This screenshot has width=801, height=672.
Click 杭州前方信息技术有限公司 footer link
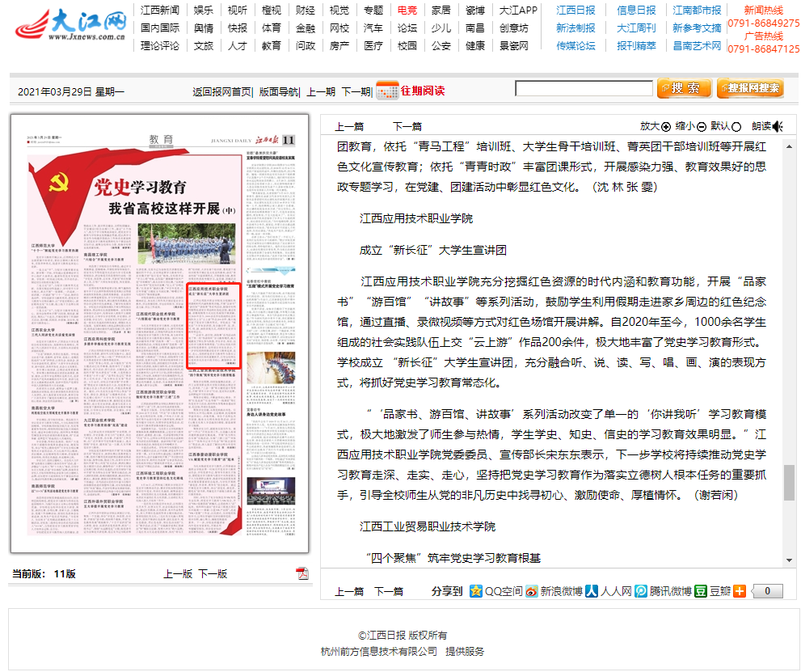coord(378,652)
